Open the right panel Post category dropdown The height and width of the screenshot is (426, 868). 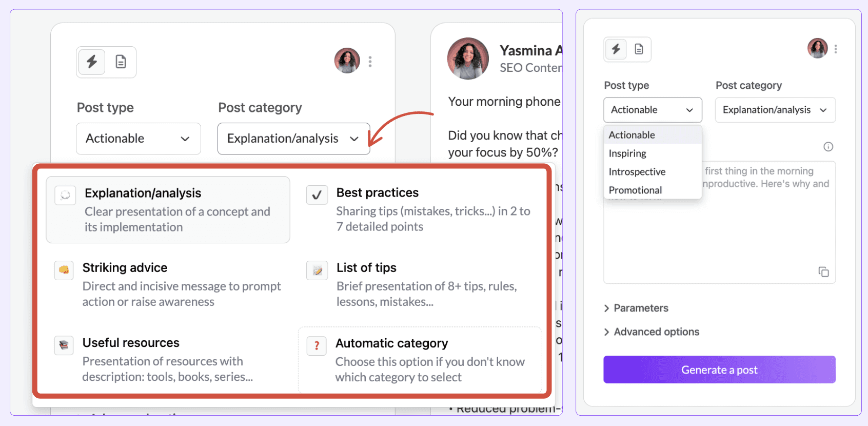(x=775, y=110)
